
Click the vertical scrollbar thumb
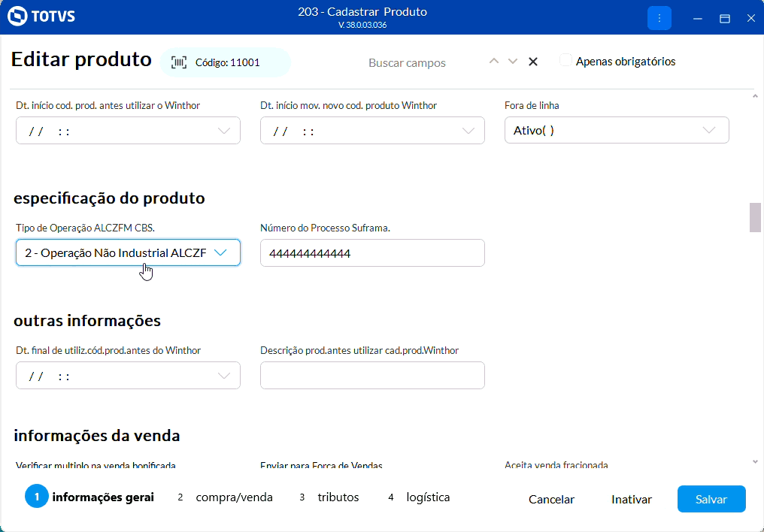[x=755, y=218]
